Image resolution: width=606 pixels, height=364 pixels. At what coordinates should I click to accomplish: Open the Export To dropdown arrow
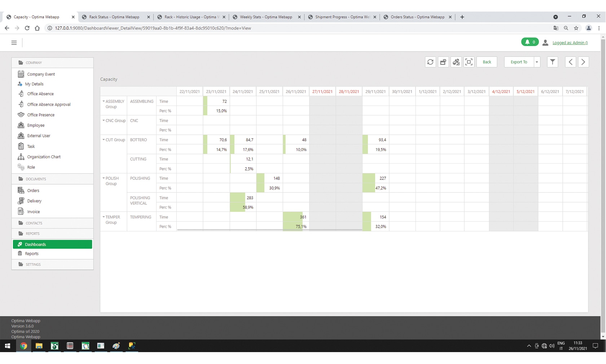click(x=537, y=62)
